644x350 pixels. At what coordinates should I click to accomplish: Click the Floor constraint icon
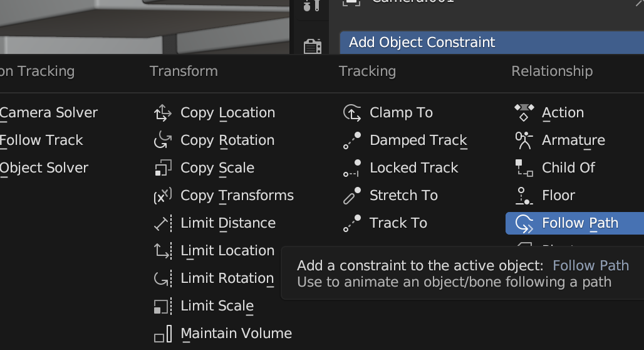524,196
